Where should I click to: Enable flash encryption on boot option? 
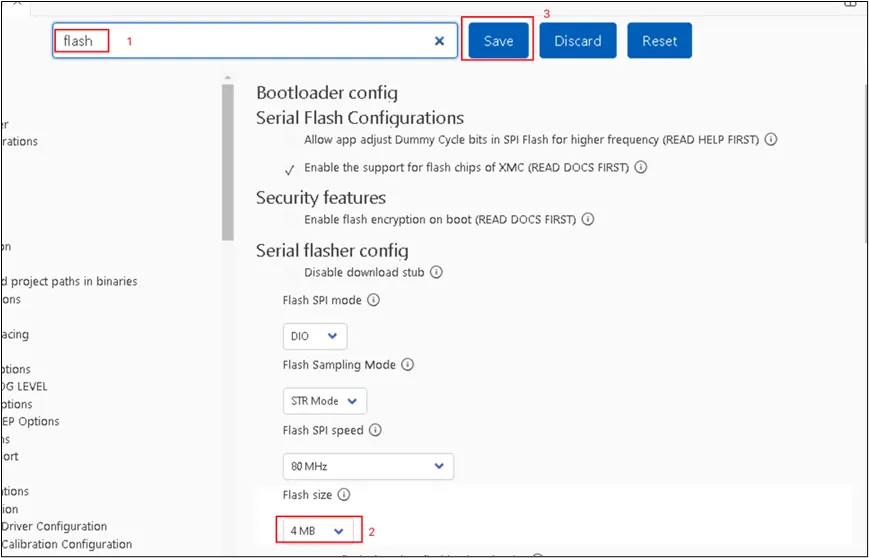coord(290,219)
